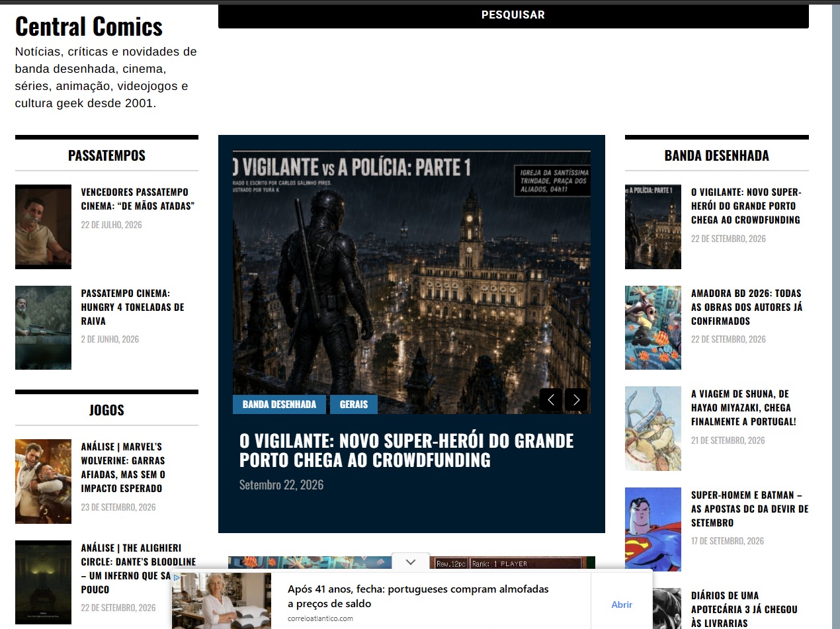840x629 pixels.
Task: Click the Marvel's Wolverine review thumbnail
Action: coord(43,482)
